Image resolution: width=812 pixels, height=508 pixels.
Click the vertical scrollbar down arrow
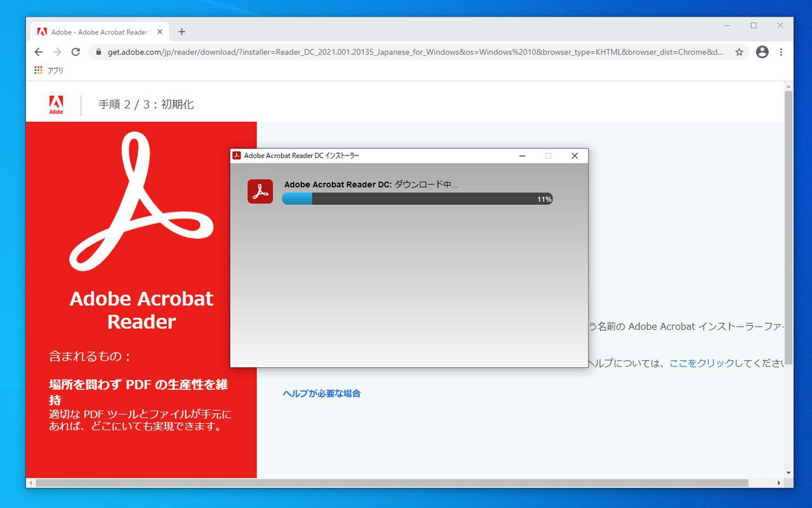coord(789,473)
